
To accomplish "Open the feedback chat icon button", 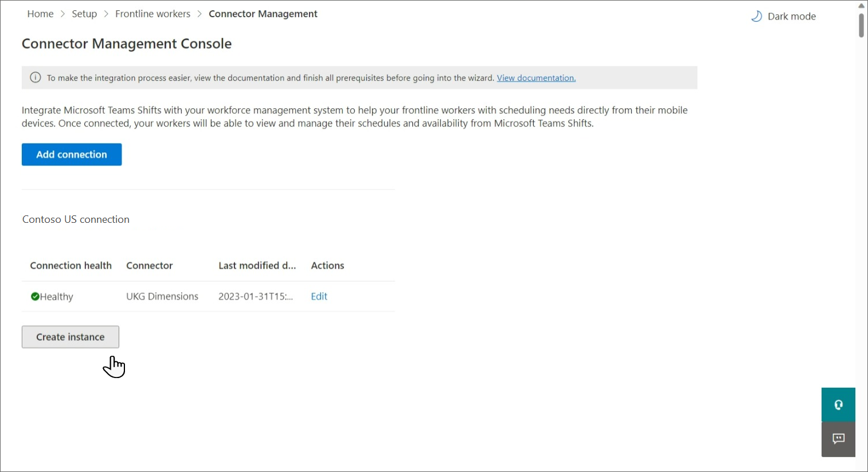I will coord(838,439).
